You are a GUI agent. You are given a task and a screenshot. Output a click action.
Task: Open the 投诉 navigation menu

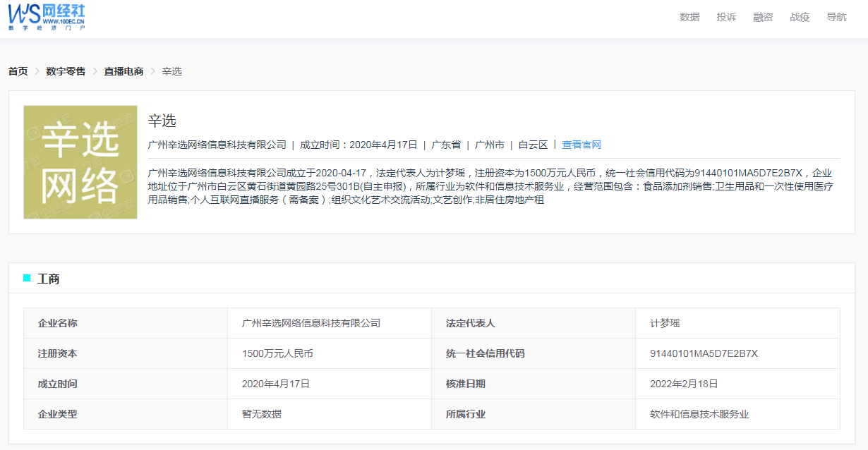point(726,17)
